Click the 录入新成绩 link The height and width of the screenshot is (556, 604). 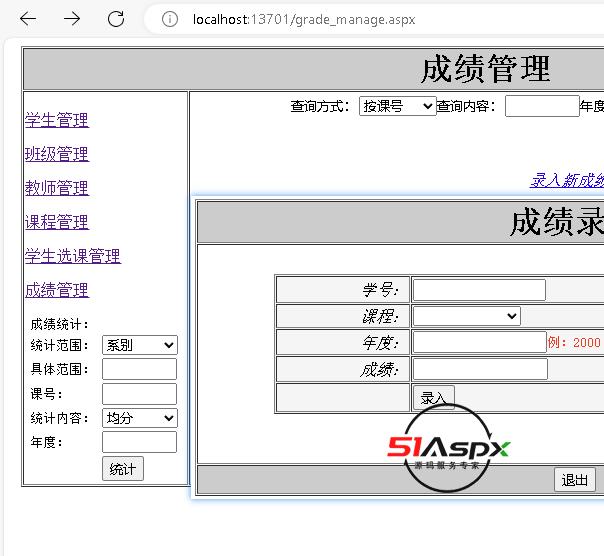point(567,180)
